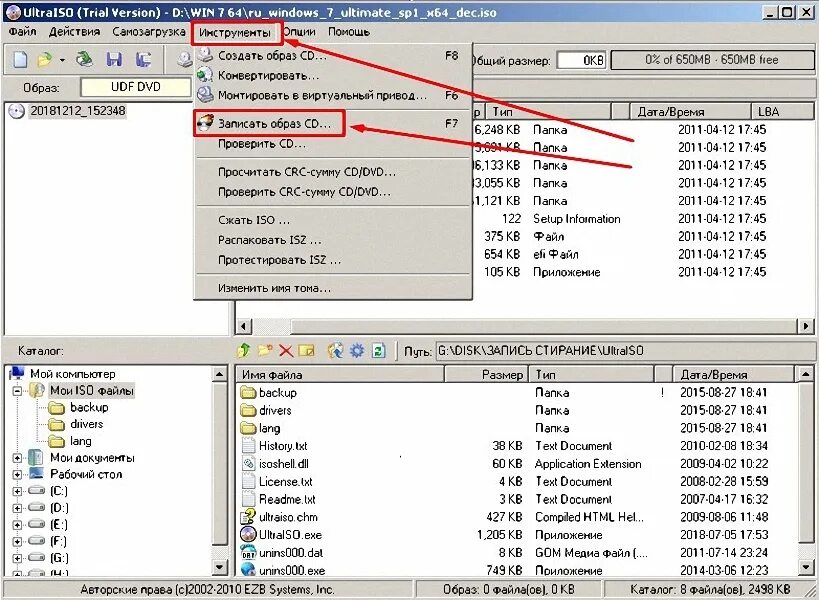Expand the (C:) drive node
This screenshot has height=600, width=819.
click(x=17, y=491)
